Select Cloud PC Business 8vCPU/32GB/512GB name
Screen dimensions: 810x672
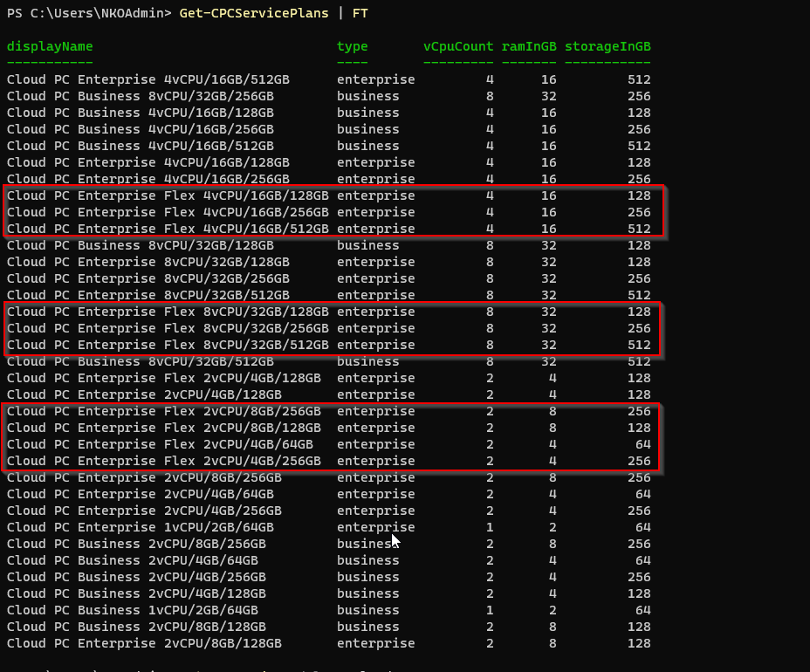[x=140, y=361]
